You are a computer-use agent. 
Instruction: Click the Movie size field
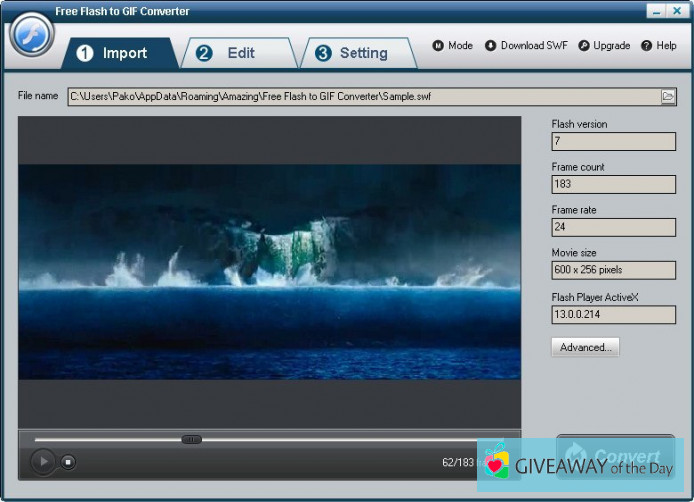click(613, 270)
